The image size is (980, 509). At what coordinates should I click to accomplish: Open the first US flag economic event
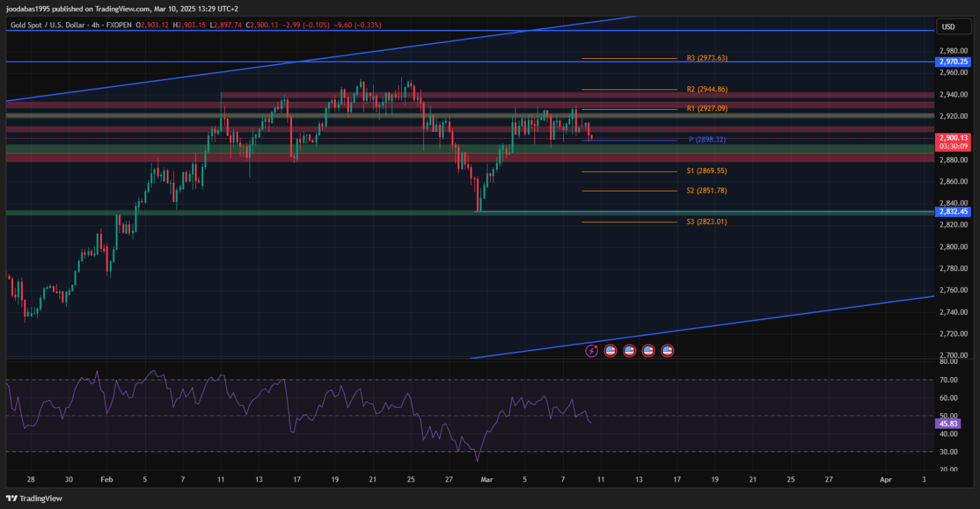610,351
